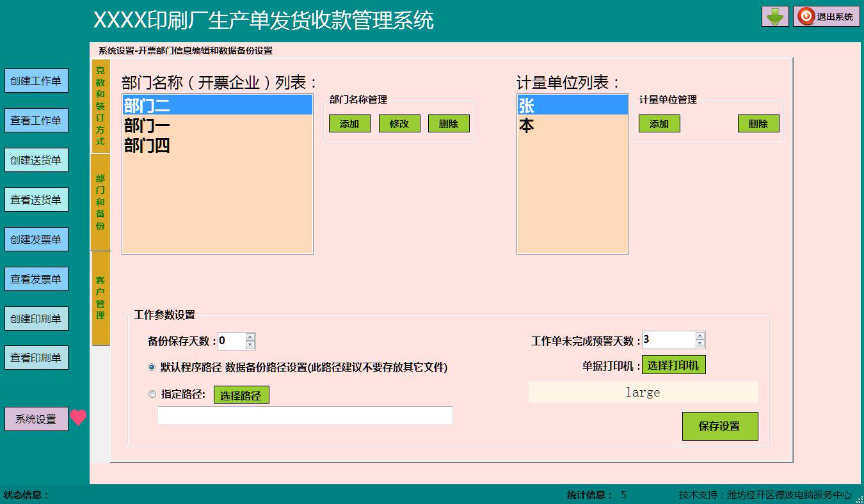
Task: Click the 统计信息 count in the status bar
Action: click(x=624, y=495)
